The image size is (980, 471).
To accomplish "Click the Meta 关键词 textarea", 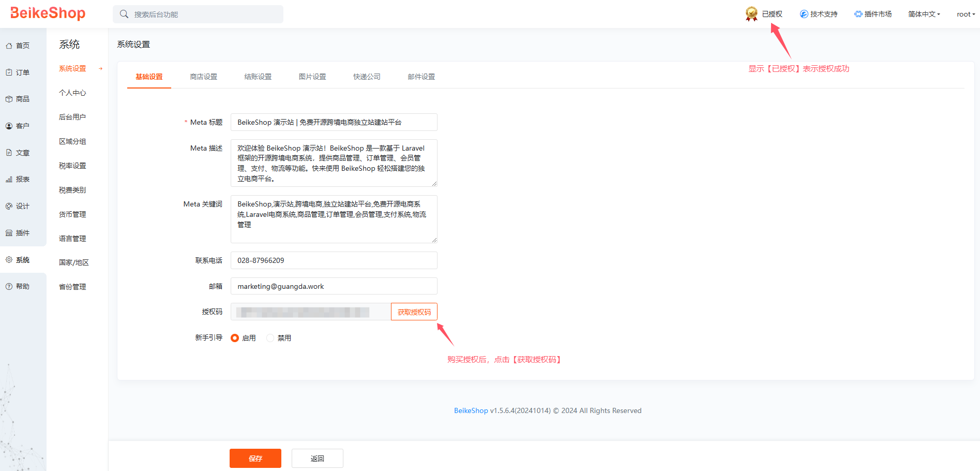I will pos(334,219).
